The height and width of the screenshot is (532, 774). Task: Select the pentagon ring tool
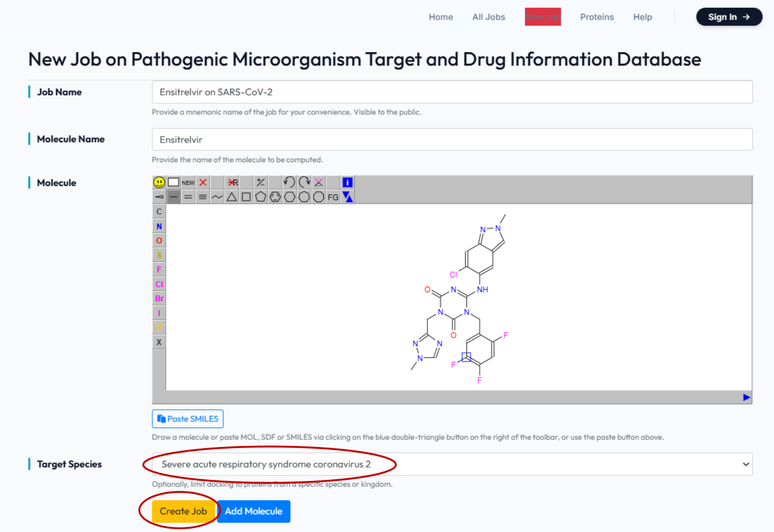click(261, 197)
